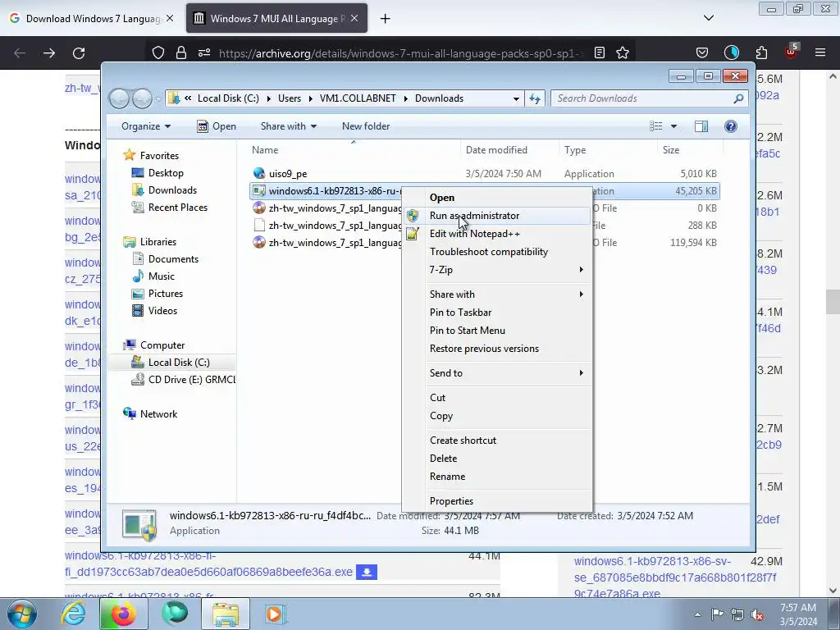
Task: Reload the Firefox page
Action: [79, 53]
